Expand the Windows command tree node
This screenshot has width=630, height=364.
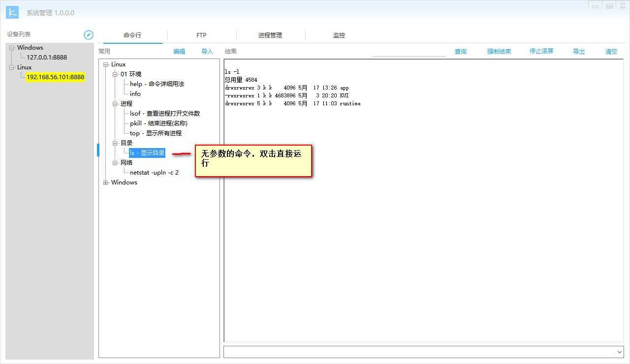[106, 182]
